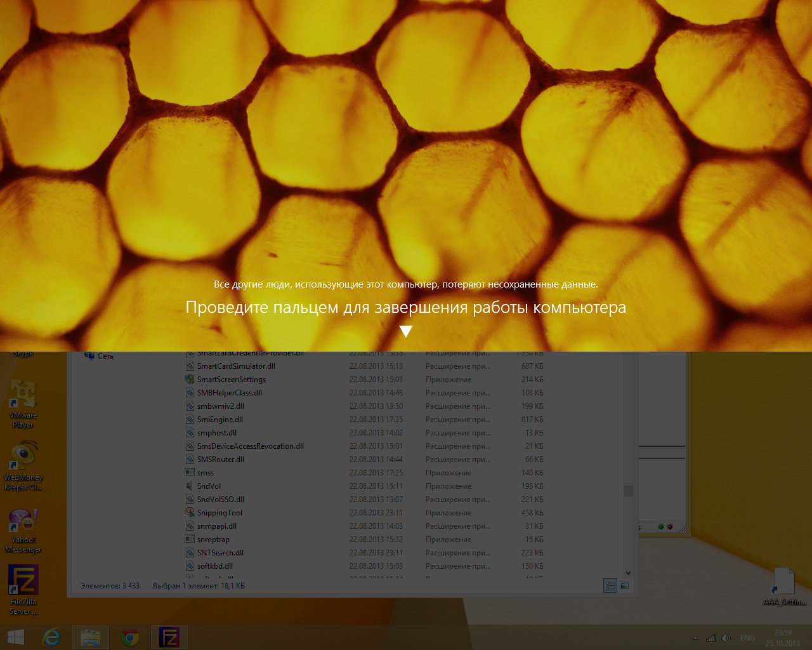
Task: Open Internet Explorer from the taskbar
Action: point(51,637)
